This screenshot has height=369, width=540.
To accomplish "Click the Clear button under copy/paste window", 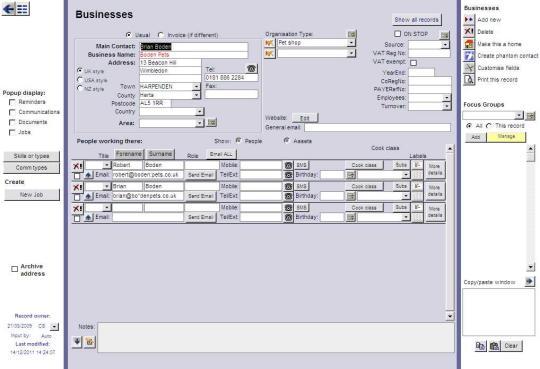I will 511,346.
